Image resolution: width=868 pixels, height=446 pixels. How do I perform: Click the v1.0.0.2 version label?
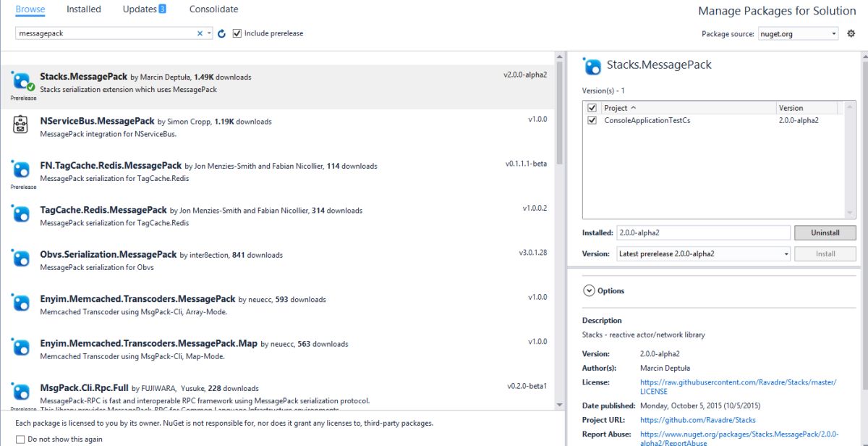(535, 208)
